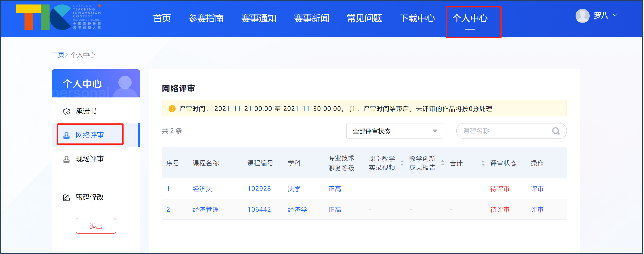
Task: Click the orange warning notice icon
Action: [172, 109]
